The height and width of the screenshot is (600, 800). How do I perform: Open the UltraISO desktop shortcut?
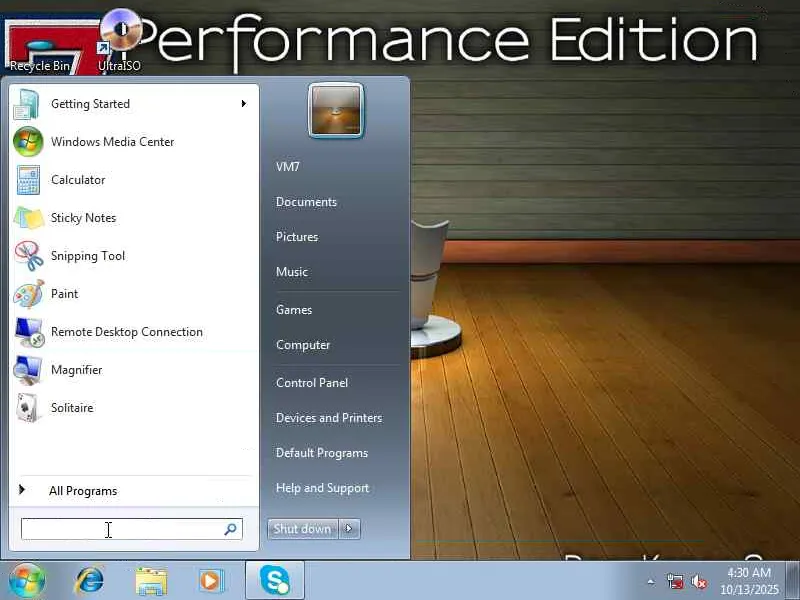coord(120,41)
